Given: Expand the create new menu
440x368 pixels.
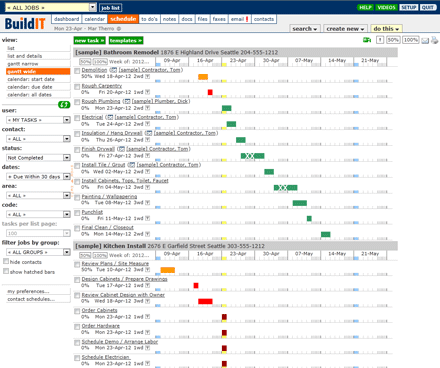Looking at the screenshot, I should tap(345, 29).
